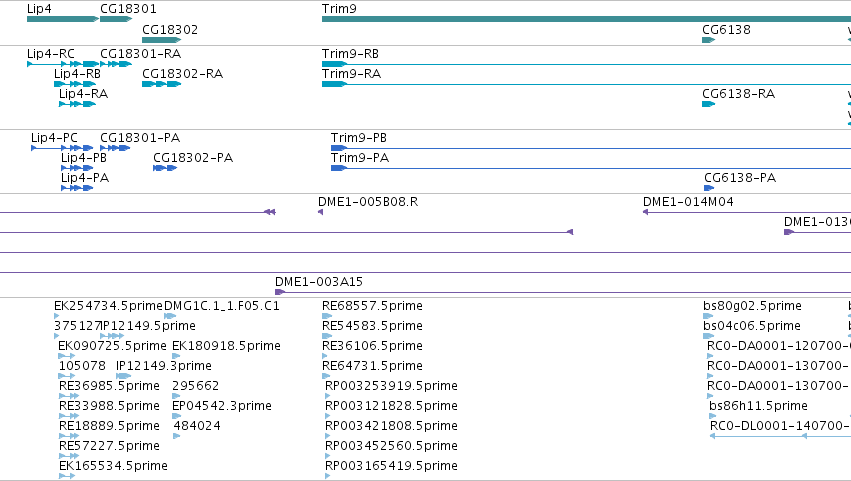Select the Lip4-RC transcript
Screen dimensions: 851x481
tap(62, 64)
